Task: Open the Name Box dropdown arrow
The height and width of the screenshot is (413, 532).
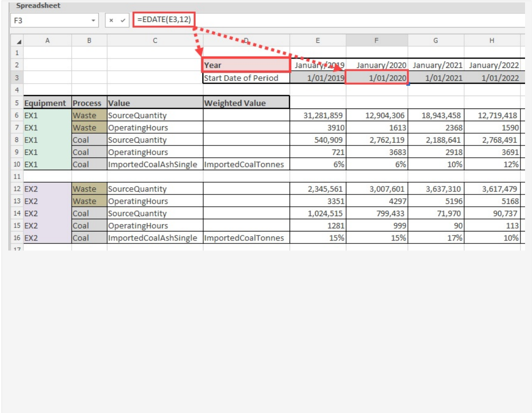Action: pos(93,21)
